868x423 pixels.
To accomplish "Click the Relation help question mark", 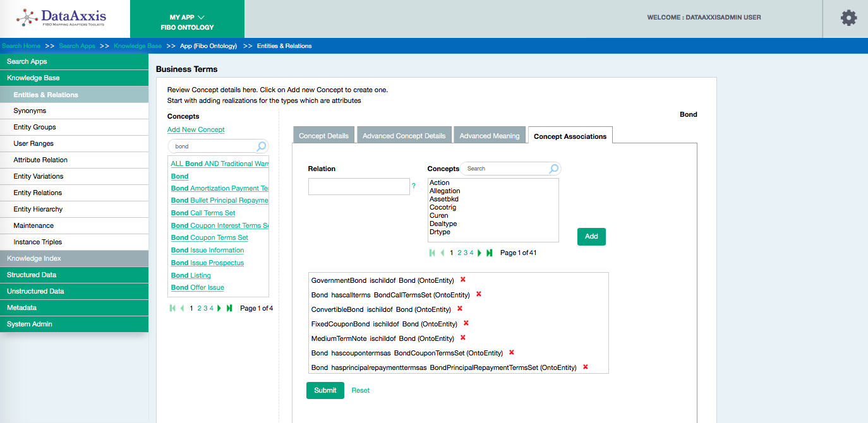I will point(414,186).
